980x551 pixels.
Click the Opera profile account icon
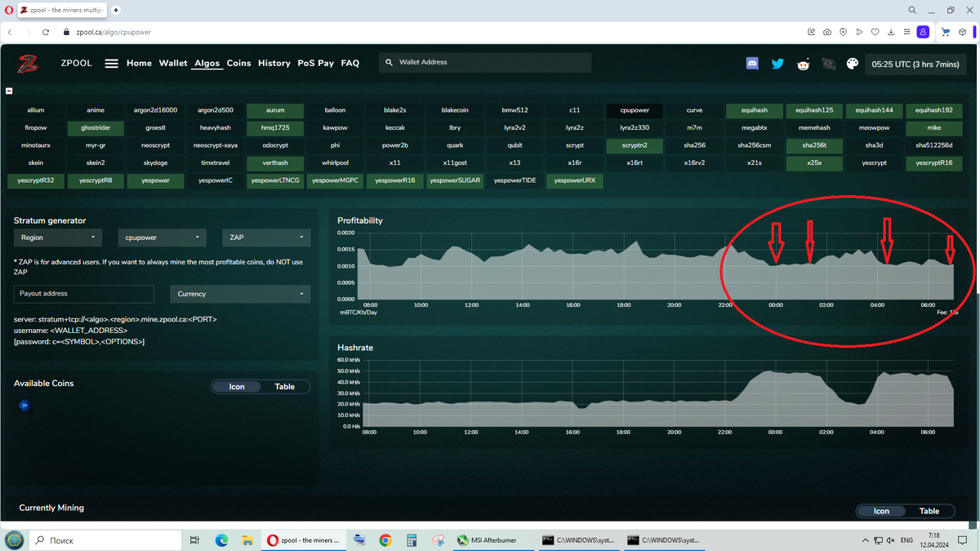tap(923, 32)
